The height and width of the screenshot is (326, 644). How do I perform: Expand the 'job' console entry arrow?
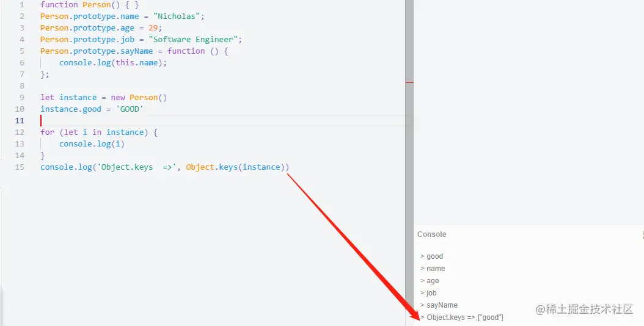[x=422, y=293]
